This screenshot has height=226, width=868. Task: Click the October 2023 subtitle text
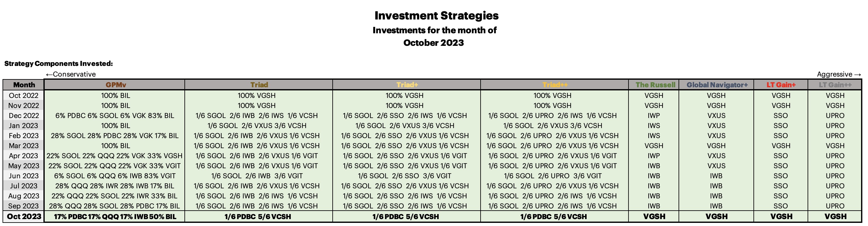(434, 43)
